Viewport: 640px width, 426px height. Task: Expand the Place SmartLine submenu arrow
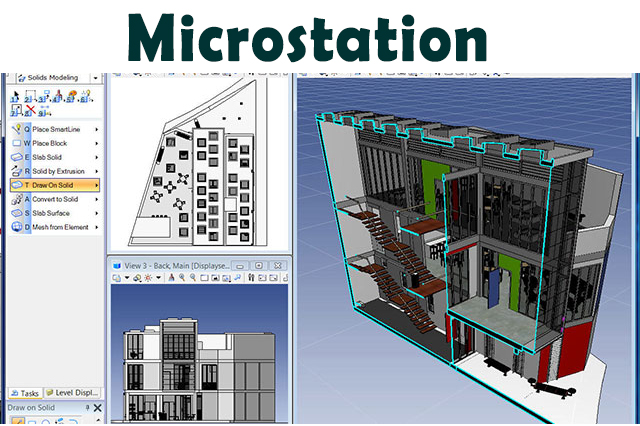point(97,129)
